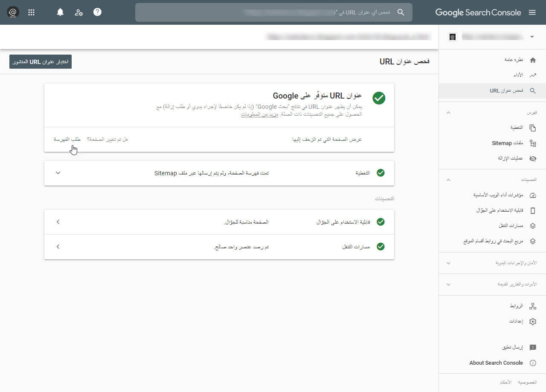
Task: Click the feedback icon for إرسال تعليق
Action: 532,348
